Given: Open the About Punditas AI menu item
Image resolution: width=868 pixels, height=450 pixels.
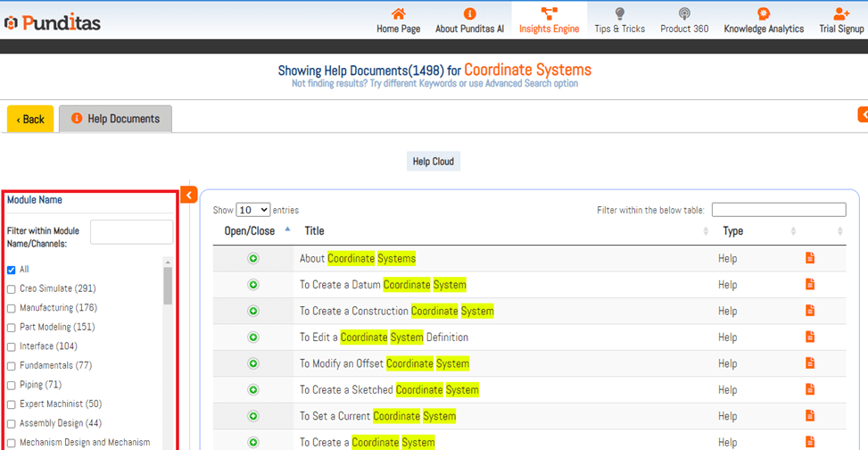Looking at the screenshot, I should coord(469,21).
